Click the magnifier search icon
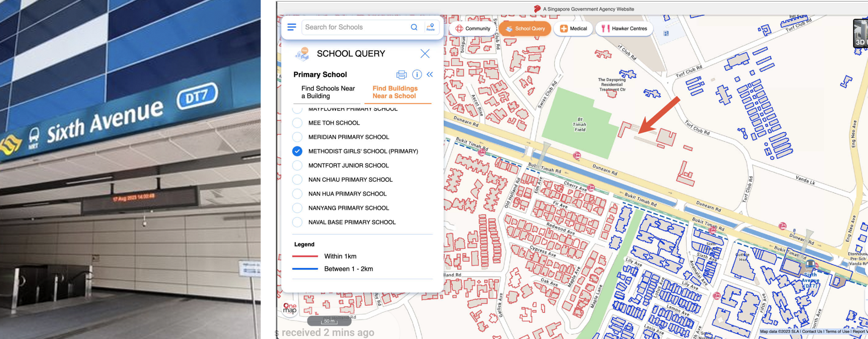The height and width of the screenshot is (339, 868). [414, 27]
